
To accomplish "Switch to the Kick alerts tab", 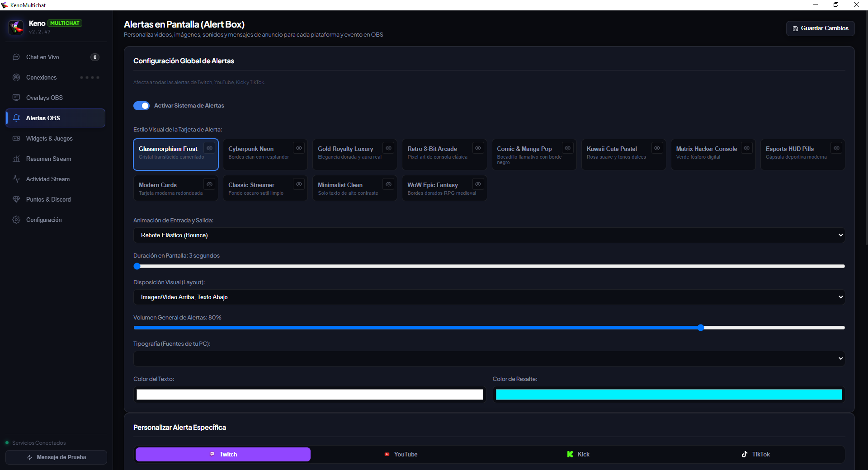I will click(x=578, y=454).
